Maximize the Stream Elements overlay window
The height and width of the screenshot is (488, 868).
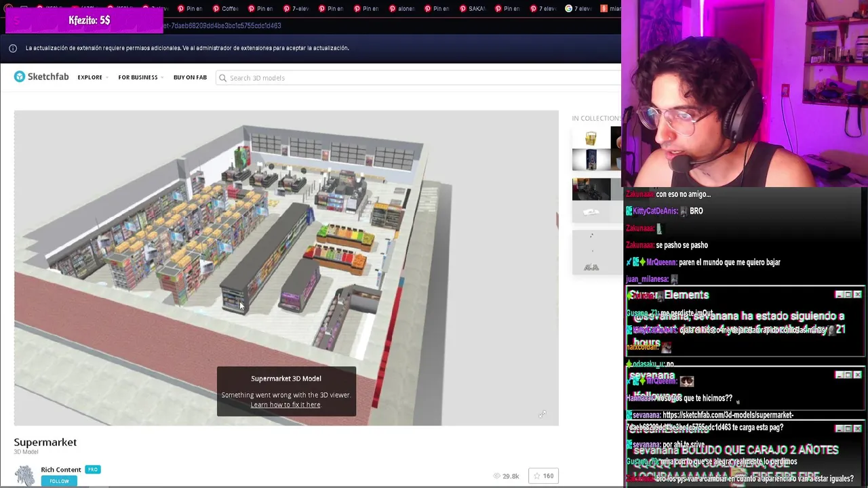click(848, 295)
